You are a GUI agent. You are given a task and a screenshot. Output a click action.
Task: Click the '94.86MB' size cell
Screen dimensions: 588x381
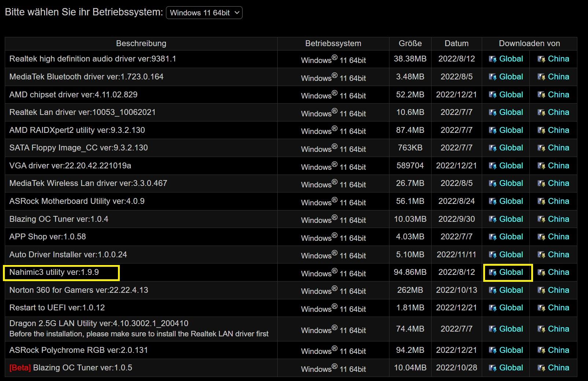tap(410, 272)
